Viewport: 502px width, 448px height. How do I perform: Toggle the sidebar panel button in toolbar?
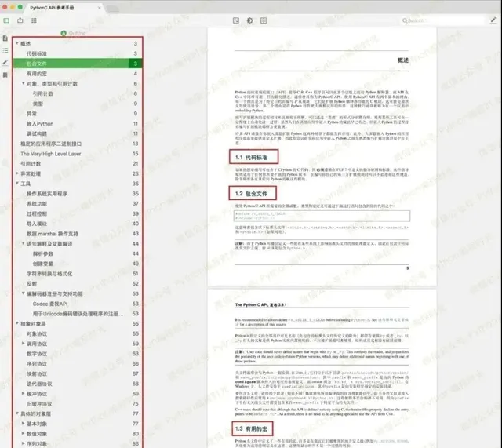point(6,20)
